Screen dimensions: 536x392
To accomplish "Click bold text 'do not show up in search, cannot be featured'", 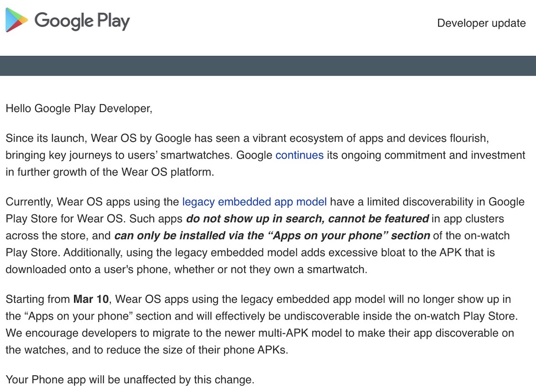I will 307,218.
